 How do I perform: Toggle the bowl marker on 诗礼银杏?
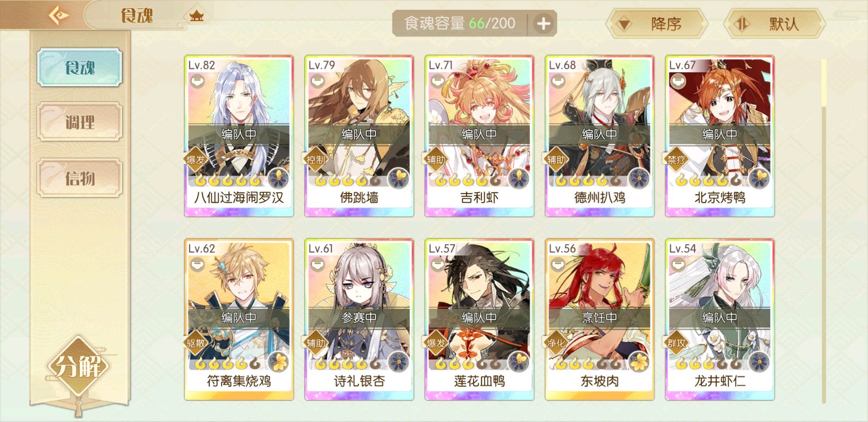coord(318,264)
